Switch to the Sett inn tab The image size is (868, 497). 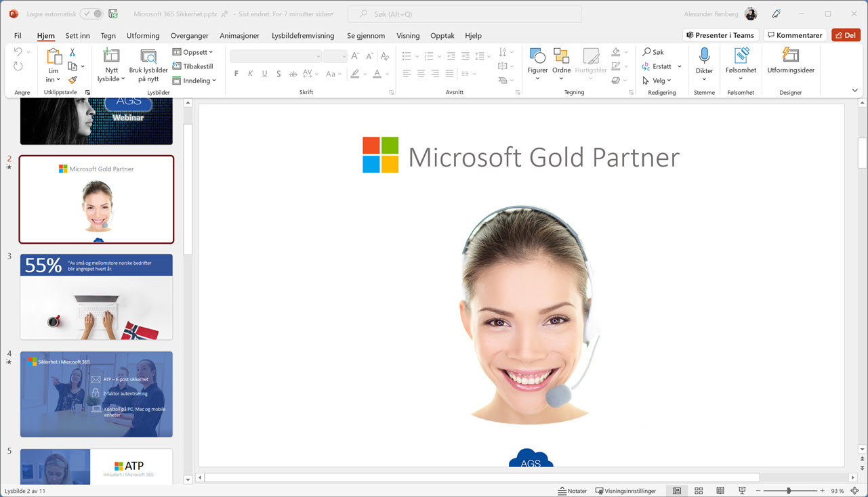(x=78, y=36)
